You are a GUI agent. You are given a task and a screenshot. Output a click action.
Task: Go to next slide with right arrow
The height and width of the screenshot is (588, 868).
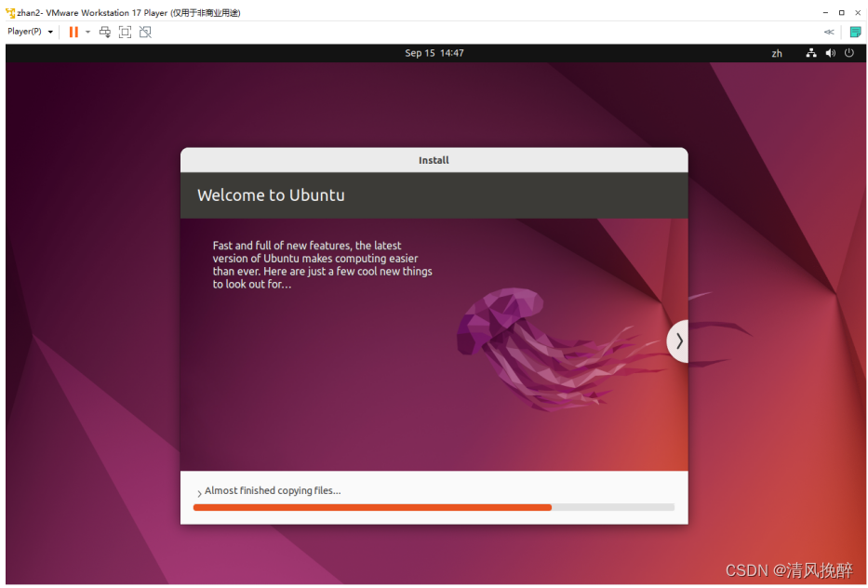pos(678,341)
